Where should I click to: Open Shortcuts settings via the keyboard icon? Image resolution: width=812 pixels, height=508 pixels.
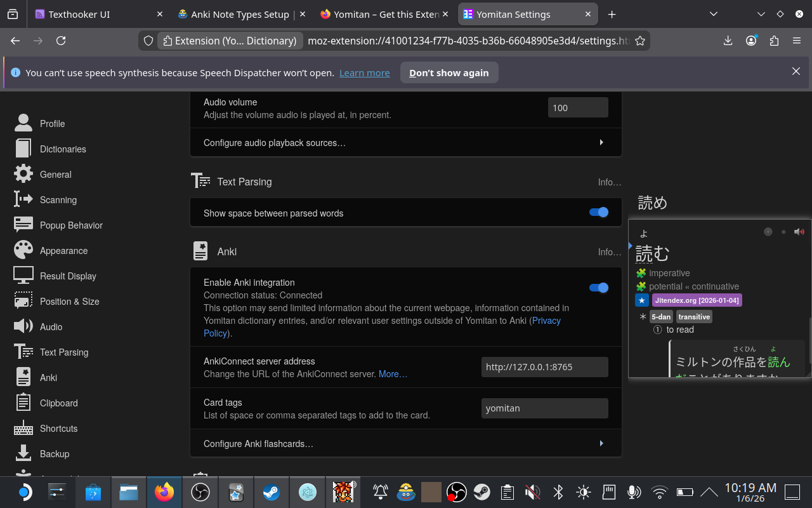tap(23, 428)
